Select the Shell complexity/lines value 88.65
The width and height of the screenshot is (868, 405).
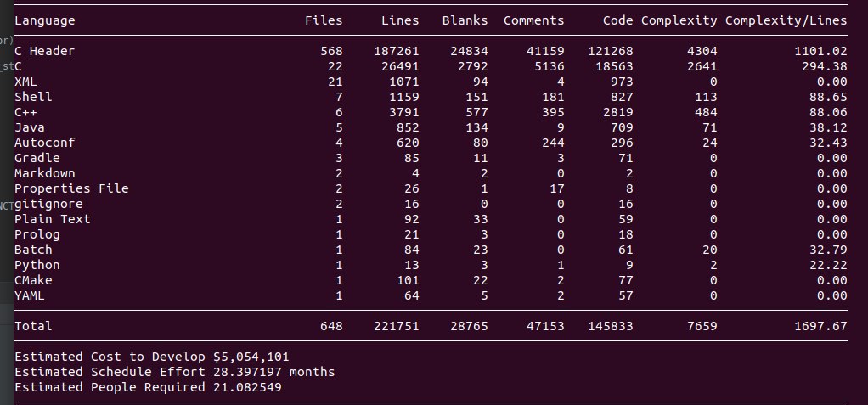point(828,97)
